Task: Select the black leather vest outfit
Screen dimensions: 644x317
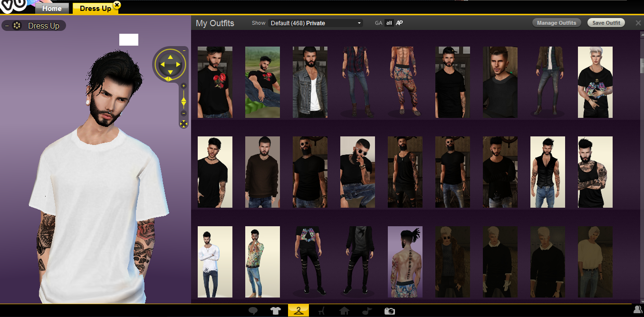Action: point(548,172)
